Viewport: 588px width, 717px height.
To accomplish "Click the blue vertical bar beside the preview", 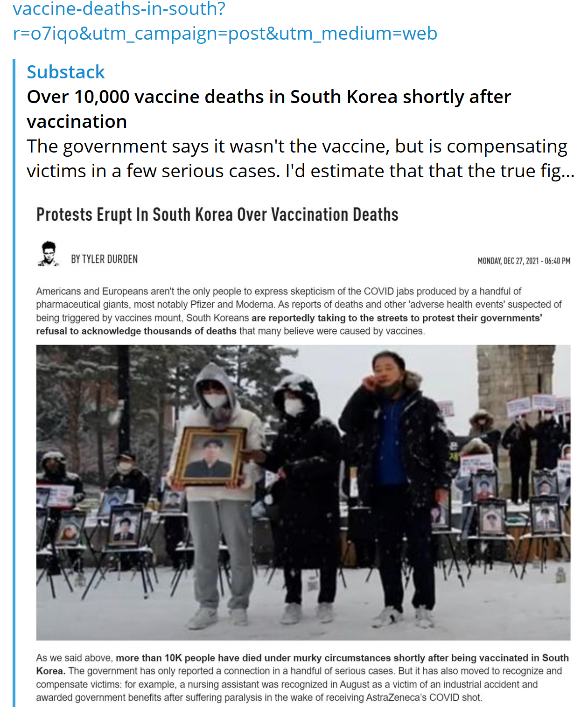I will pos(14,383).
